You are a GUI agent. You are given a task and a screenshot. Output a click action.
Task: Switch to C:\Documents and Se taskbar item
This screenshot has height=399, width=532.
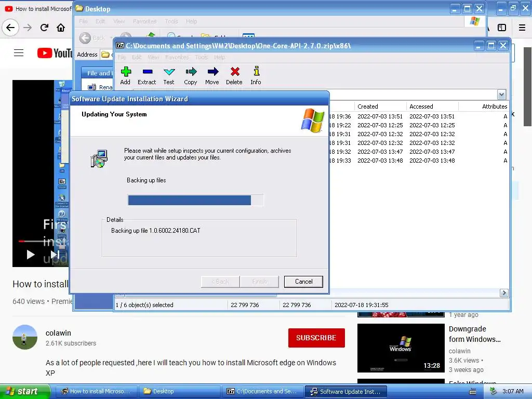tap(262, 392)
